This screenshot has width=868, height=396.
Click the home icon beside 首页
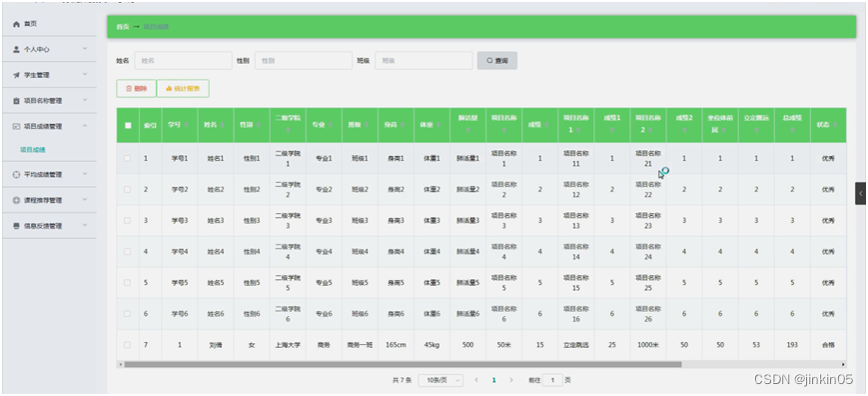click(16, 24)
